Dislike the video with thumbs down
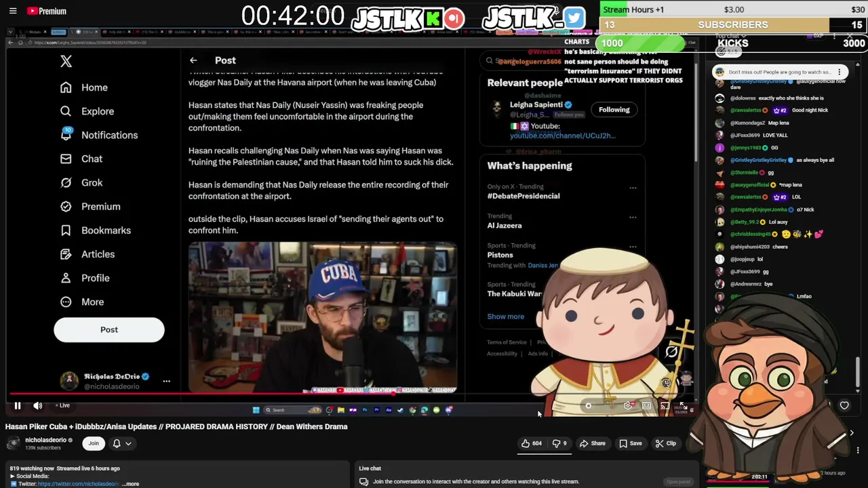The width and height of the screenshot is (868, 488). [x=559, y=443]
